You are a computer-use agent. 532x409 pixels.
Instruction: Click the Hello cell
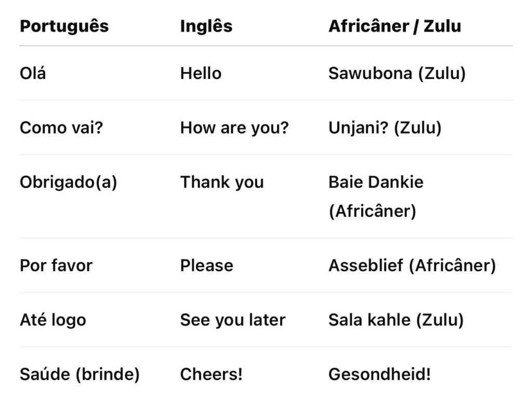[201, 73]
